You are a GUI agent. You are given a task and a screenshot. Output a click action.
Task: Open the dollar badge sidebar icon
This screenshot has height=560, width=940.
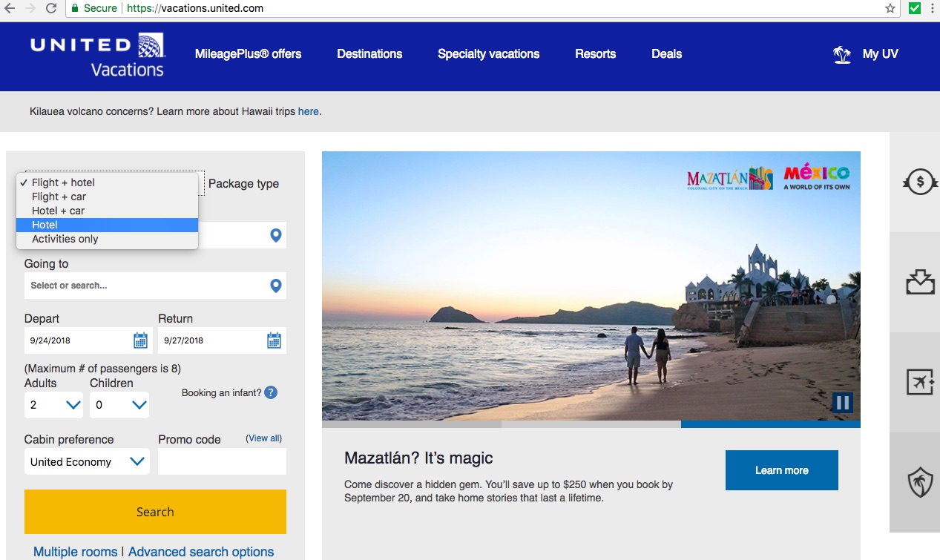click(919, 182)
